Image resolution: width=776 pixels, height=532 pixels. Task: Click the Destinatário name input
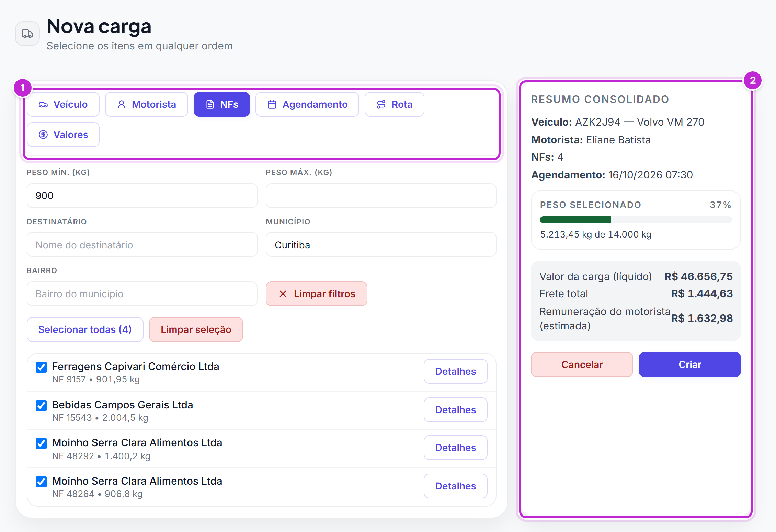[142, 245]
